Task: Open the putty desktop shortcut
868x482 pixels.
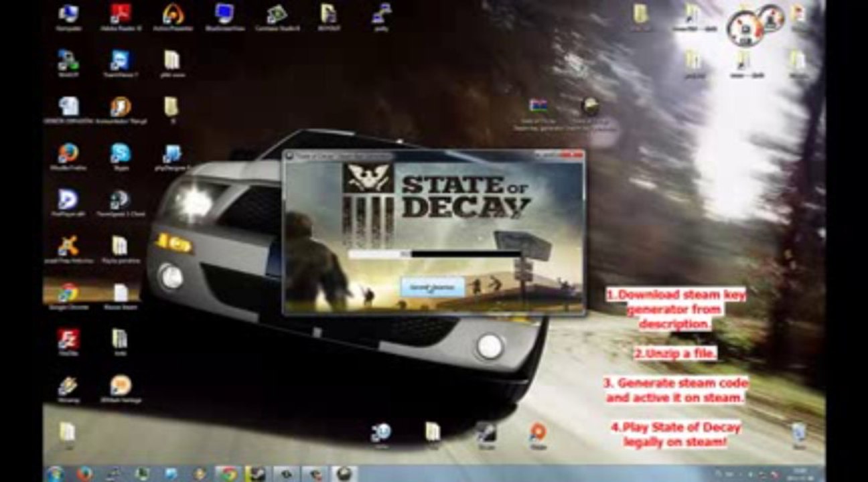Action: click(x=381, y=16)
